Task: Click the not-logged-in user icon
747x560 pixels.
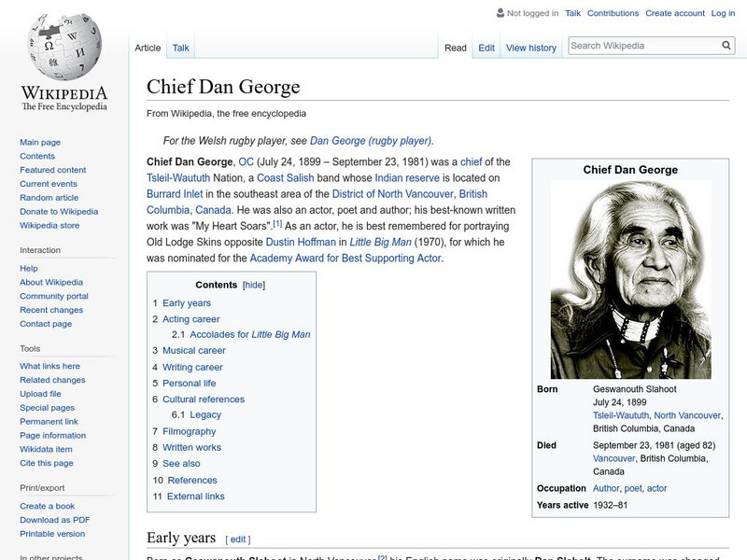Action: (500, 13)
